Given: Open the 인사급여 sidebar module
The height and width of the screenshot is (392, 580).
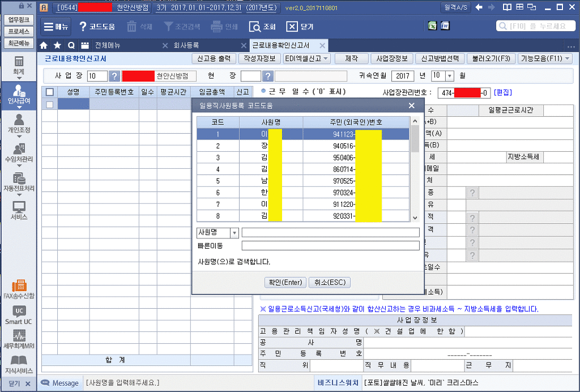Looking at the screenshot, I should point(19,95).
